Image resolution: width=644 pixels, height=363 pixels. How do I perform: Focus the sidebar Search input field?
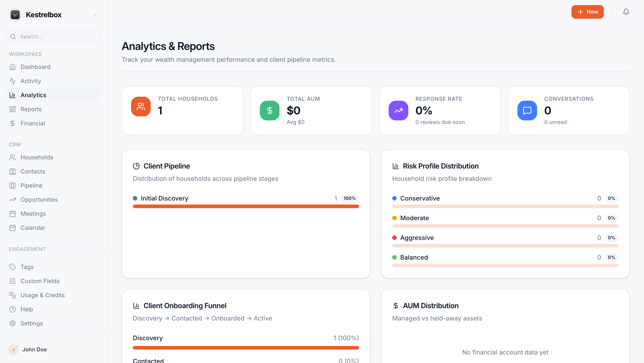57,37
